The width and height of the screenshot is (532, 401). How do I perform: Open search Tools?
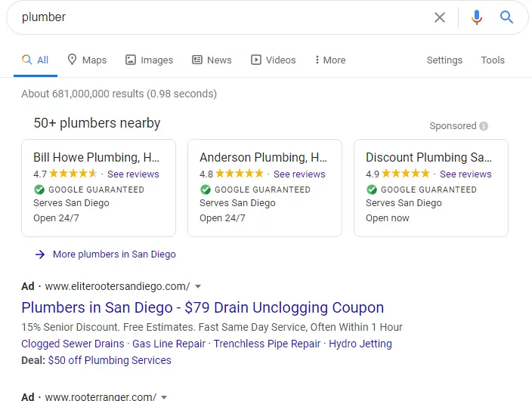[x=493, y=60]
